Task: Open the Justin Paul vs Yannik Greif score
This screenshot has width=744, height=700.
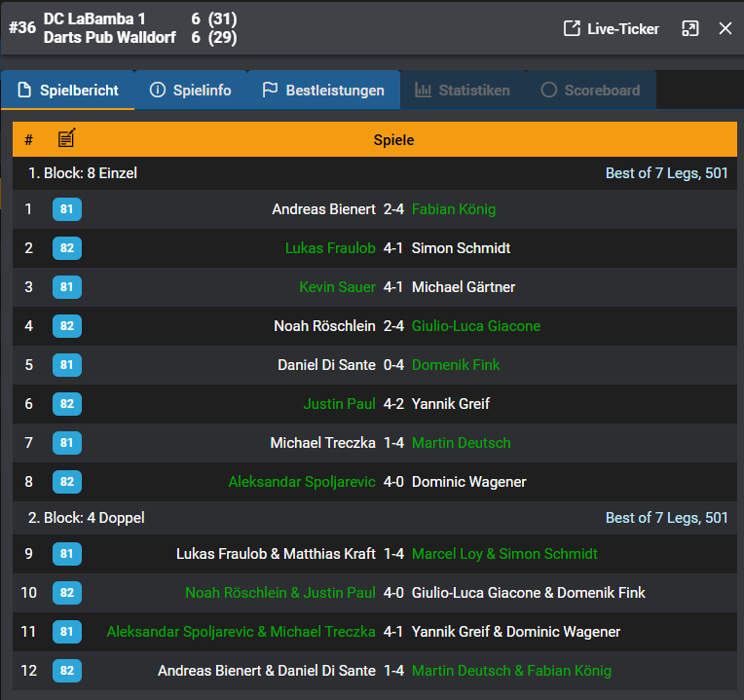Action: pos(393,404)
